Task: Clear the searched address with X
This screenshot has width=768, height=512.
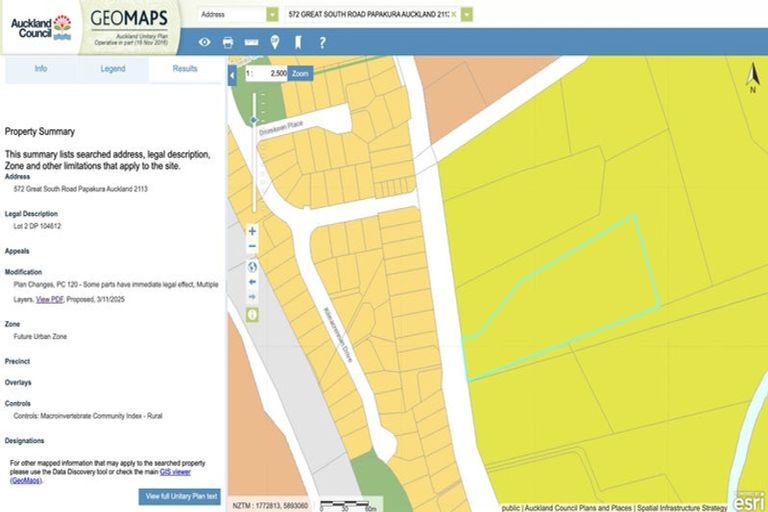Action: pos(453,15)
